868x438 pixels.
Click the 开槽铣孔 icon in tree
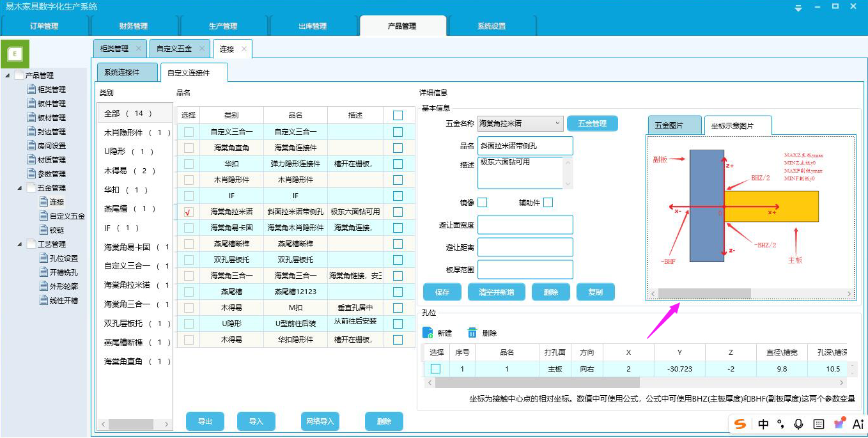(x=43, y=272)
